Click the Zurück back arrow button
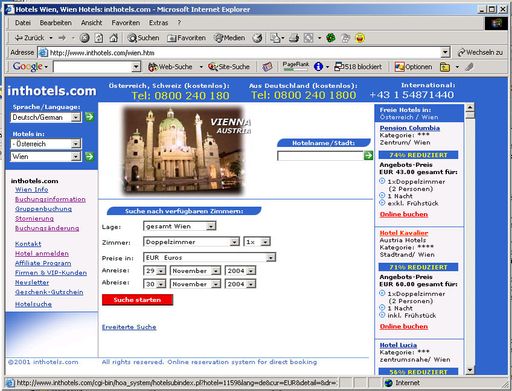 coord(29,38)
